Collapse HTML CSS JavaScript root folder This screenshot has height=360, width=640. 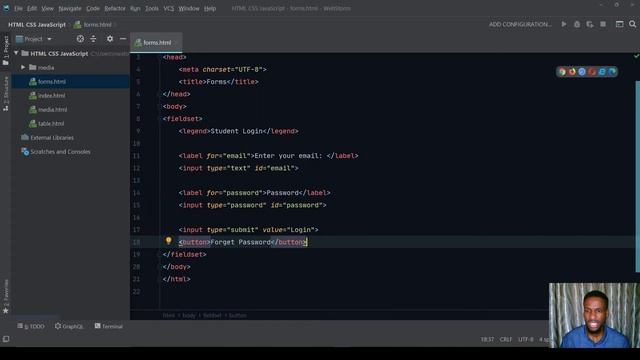(16, 53)
